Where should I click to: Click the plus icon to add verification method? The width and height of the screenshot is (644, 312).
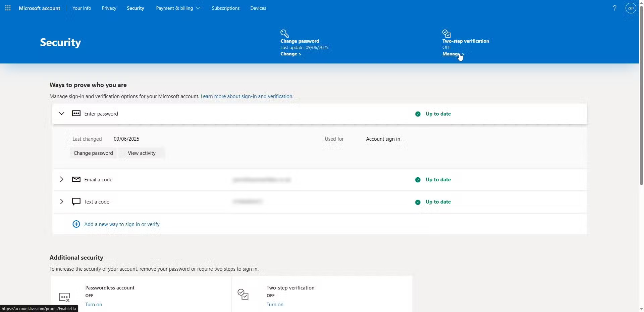(x=76, y=224)
